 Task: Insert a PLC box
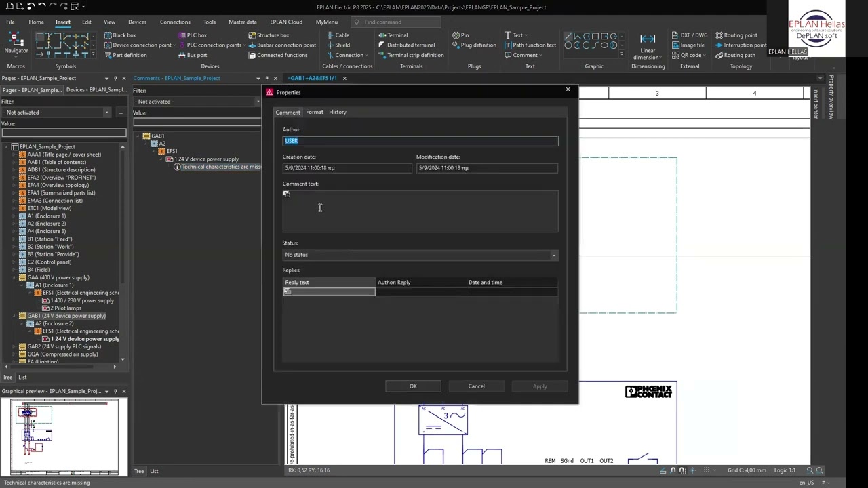pos(192,35)
